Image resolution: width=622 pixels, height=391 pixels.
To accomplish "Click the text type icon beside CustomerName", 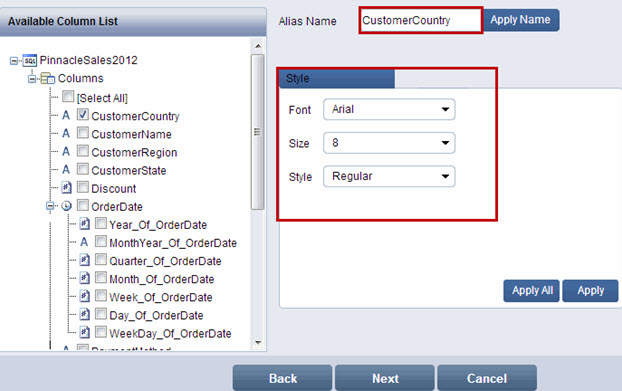I will point(66,133).
